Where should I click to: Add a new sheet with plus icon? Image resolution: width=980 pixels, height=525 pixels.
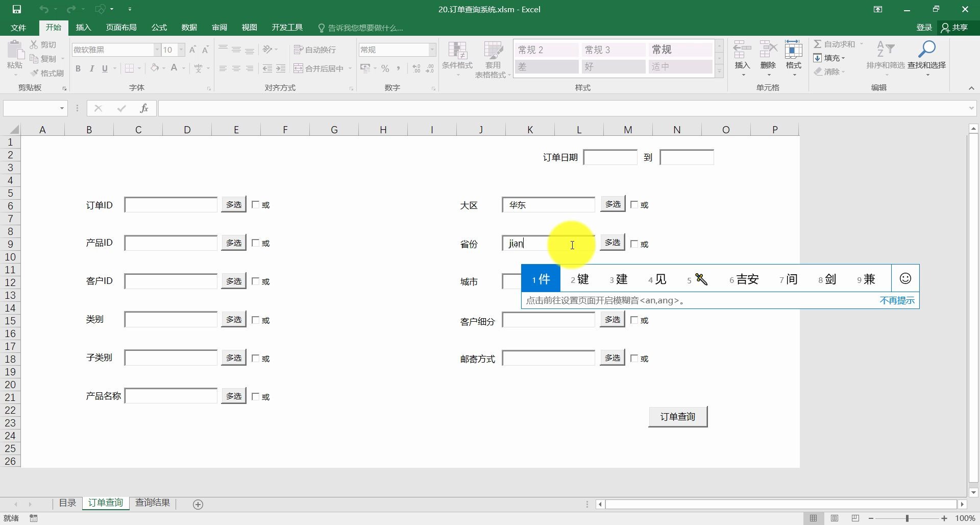tap(198, 505)
